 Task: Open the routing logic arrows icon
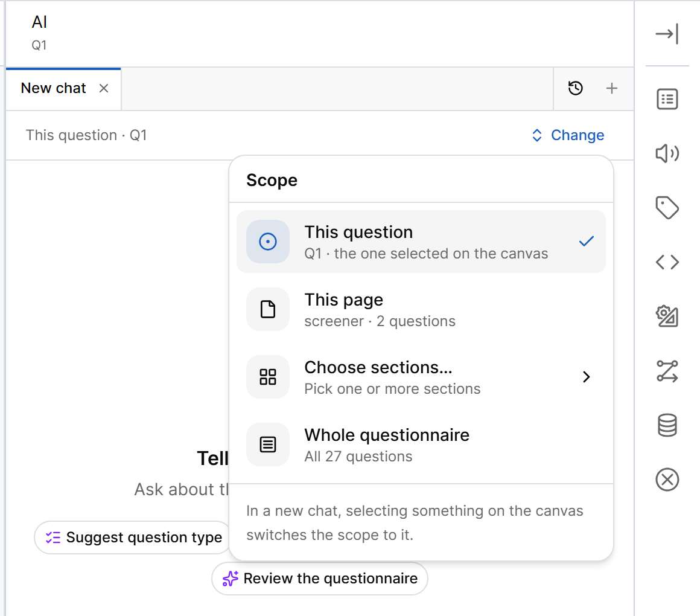tap(667, 371)
